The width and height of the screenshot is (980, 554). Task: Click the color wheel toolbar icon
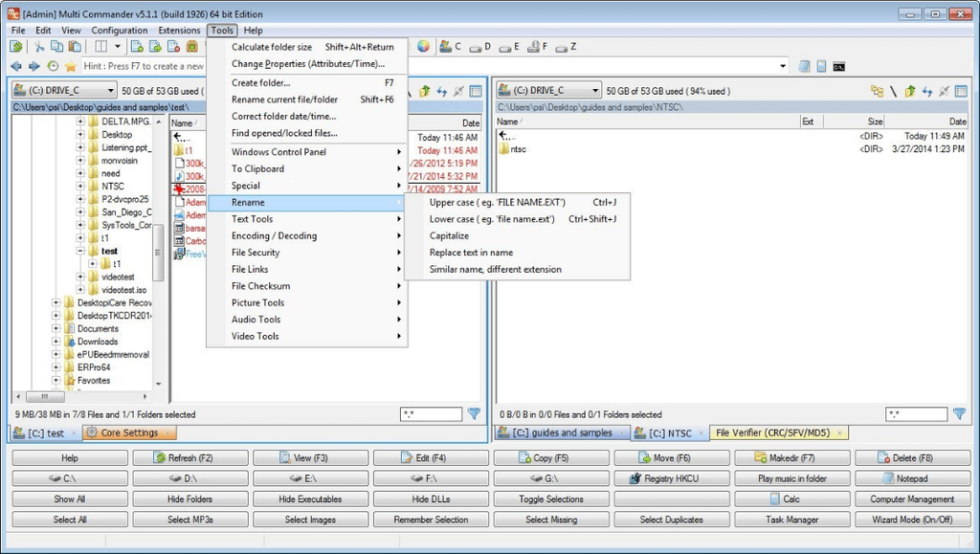coord(424,46)
